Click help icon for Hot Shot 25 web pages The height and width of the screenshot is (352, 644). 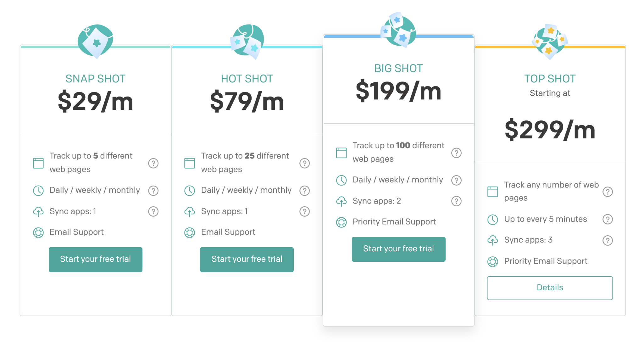[305, 163]
